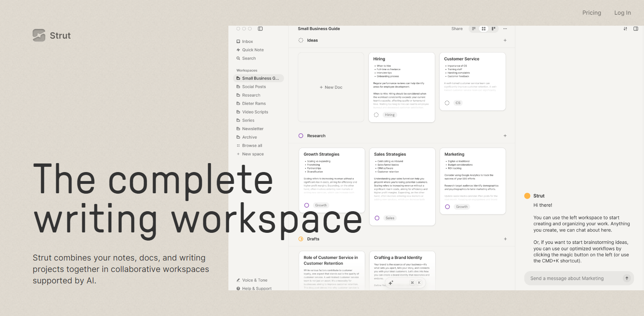Viewport: 644px width, 316px height.
Task: Change status circle on the Marketing card
Action: (447, 207)
